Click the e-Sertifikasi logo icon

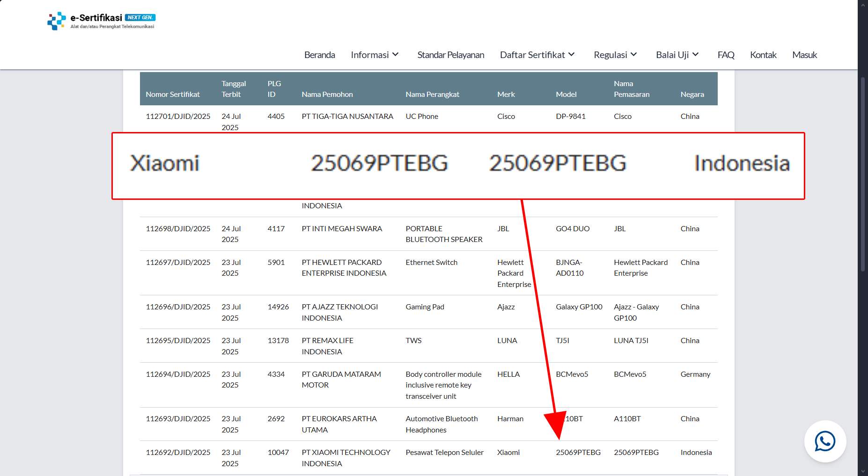click(57, 21)
